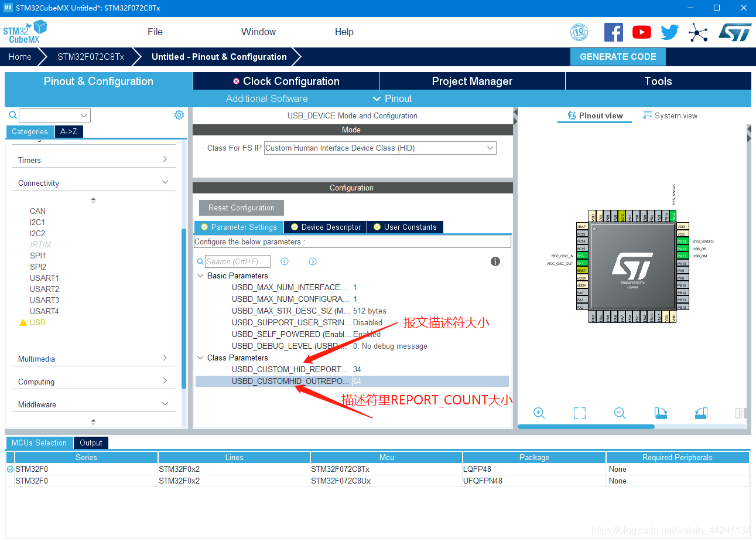Open the Window menu
Screen dimensions: 756x541
point(258,32)
